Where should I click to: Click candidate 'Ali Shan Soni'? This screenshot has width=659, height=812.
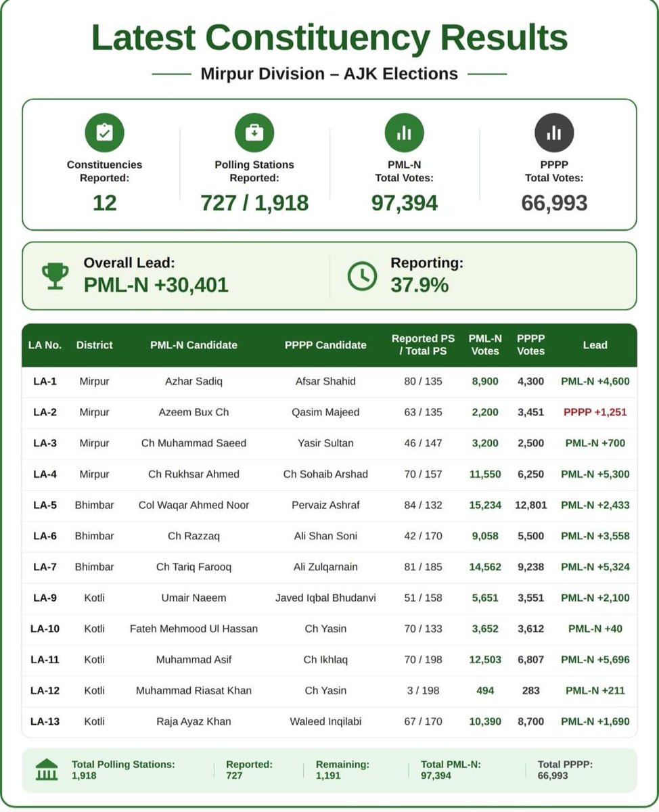(325, 536)
